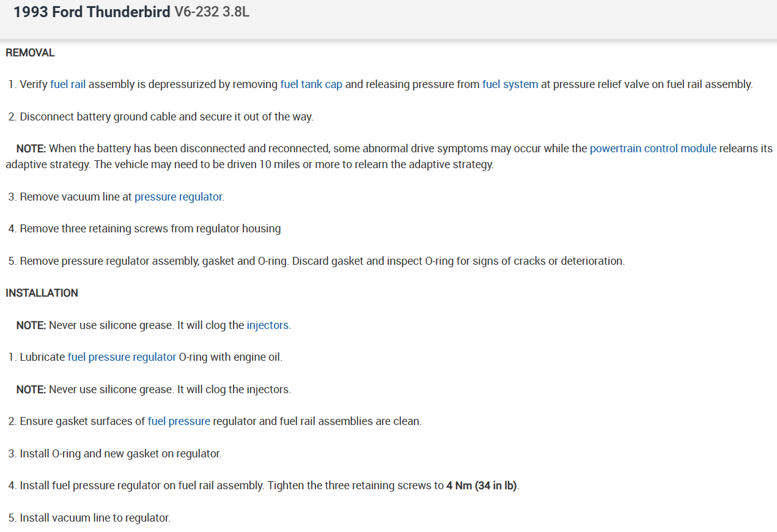Click the "Disconnect battery ground cable" step
777x532 pixels.
coord(166,117)
